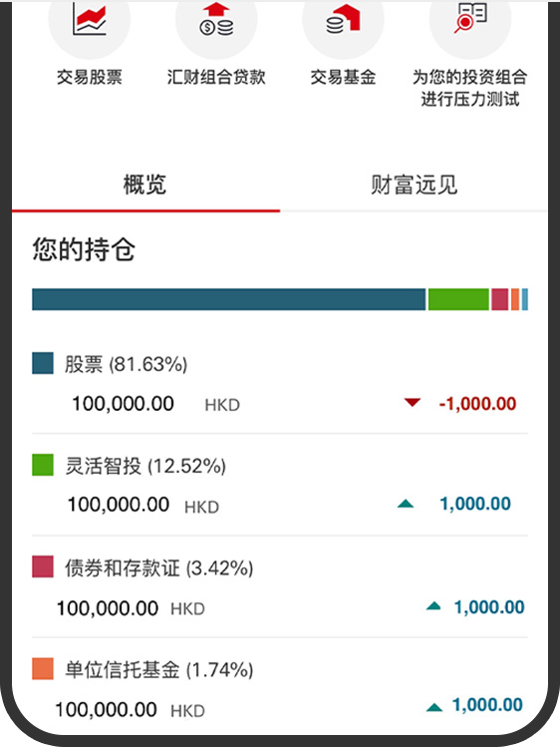Open the 汇财组合贷款 loan icon

click(216, 19)
